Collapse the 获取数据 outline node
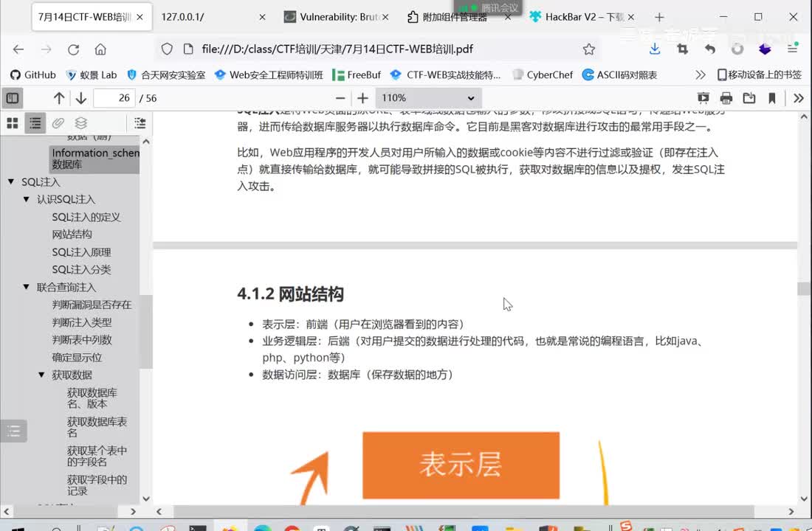 (x=41, y=375)
